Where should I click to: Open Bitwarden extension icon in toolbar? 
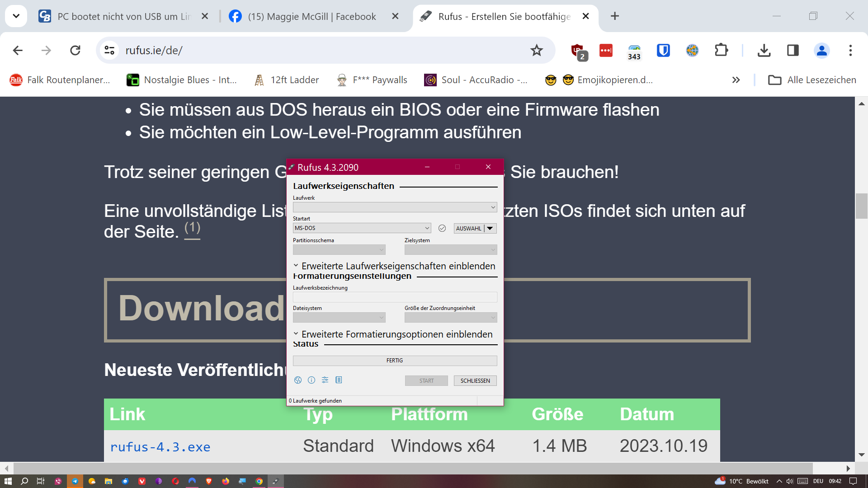(663, 50)
